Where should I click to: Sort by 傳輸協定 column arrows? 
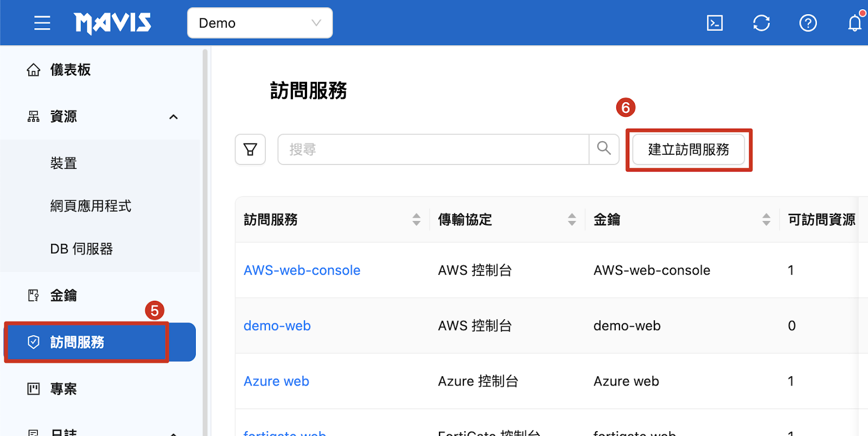pyautogui.click(x=572, y=219)
